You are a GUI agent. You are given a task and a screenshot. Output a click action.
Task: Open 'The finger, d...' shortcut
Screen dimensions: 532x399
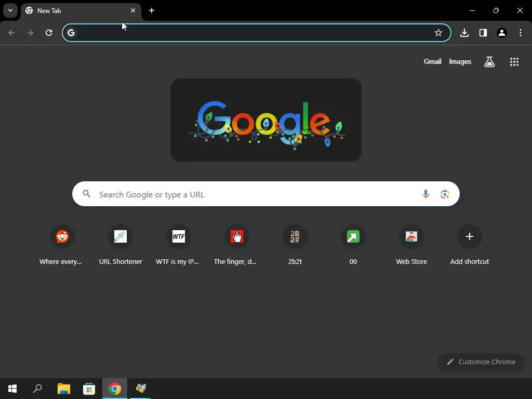pos(237,245)
